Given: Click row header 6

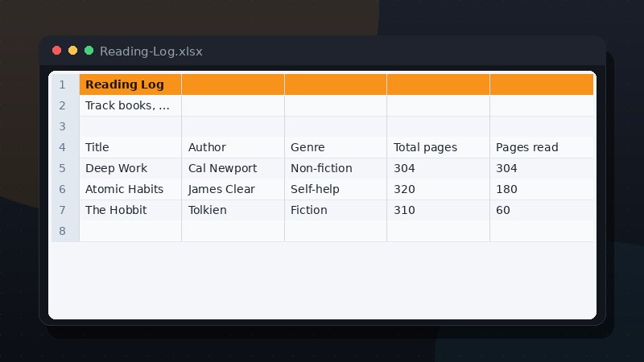Looking at the screenshot, I should [x=64, y=189].
